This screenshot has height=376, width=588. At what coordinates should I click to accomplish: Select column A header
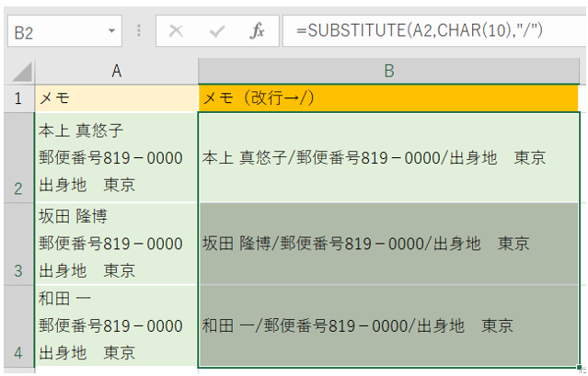116,71
